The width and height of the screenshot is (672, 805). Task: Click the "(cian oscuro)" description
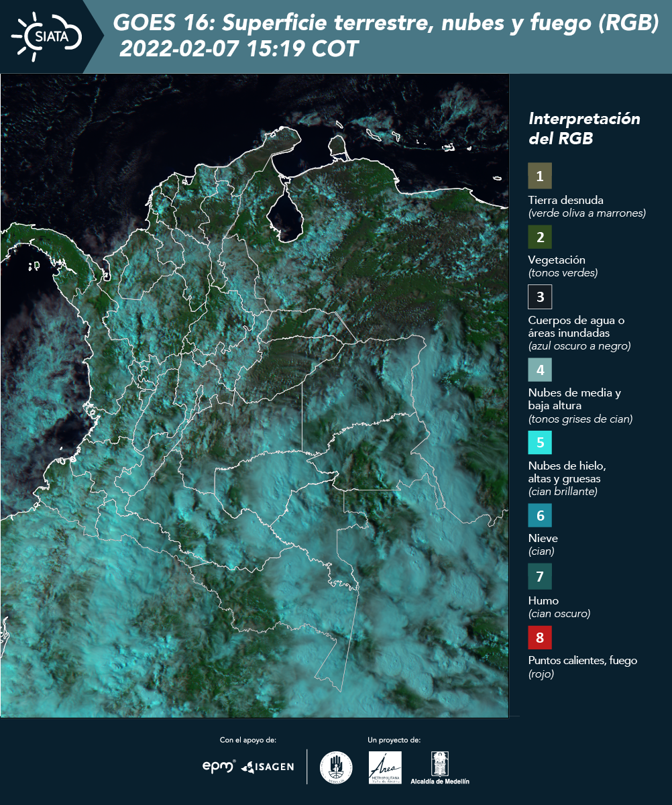559,614
